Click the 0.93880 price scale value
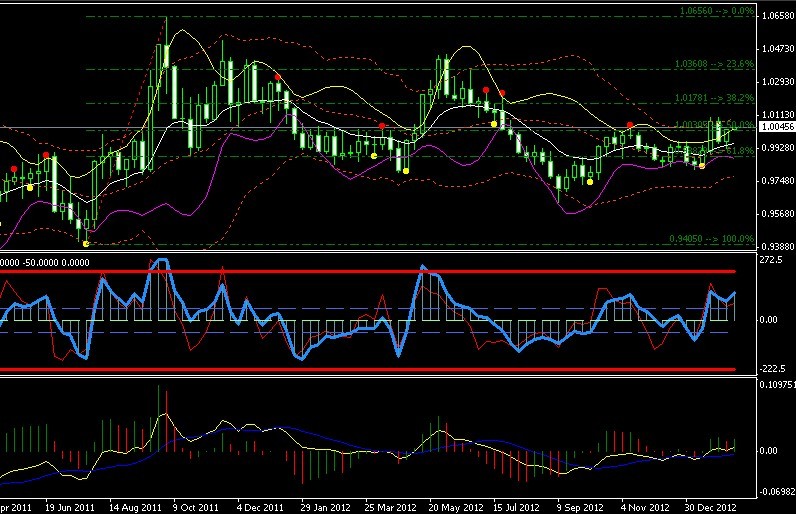The height and width of the screenshot is (514, 796). tap(778, 247)
